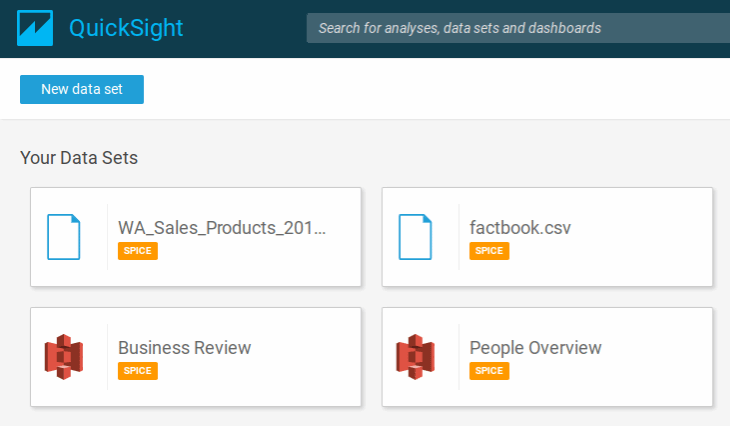Image resolution: width=730 pixels, height=426 pixels.
Task: Click the factbook.csv file icon
Action: pyautogui.click(x=415, y=237)
